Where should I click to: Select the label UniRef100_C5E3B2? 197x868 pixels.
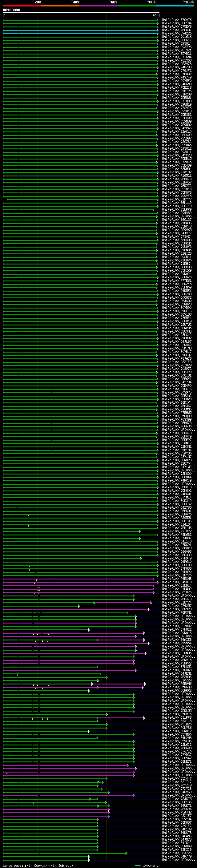pyautogui.click(x=177, y=115)
